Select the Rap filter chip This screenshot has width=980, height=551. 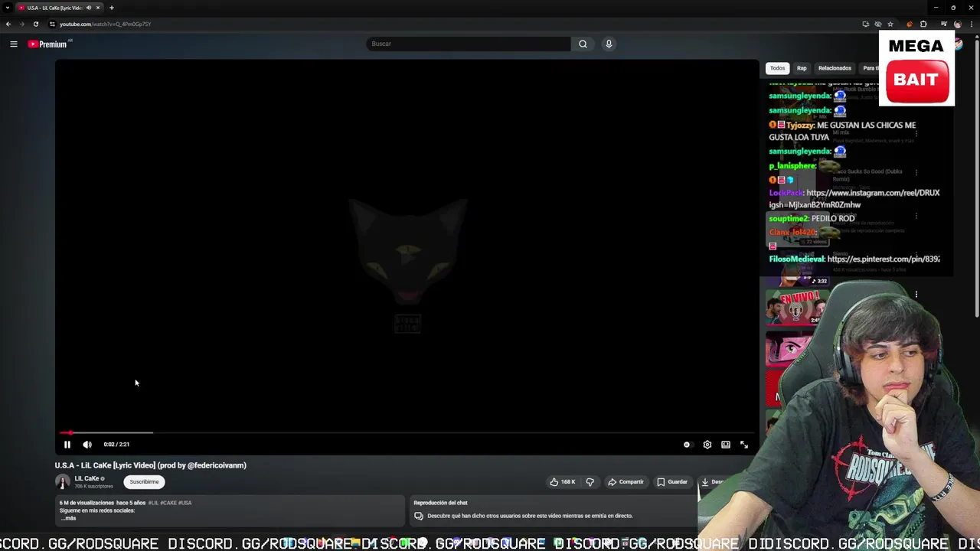802,68
